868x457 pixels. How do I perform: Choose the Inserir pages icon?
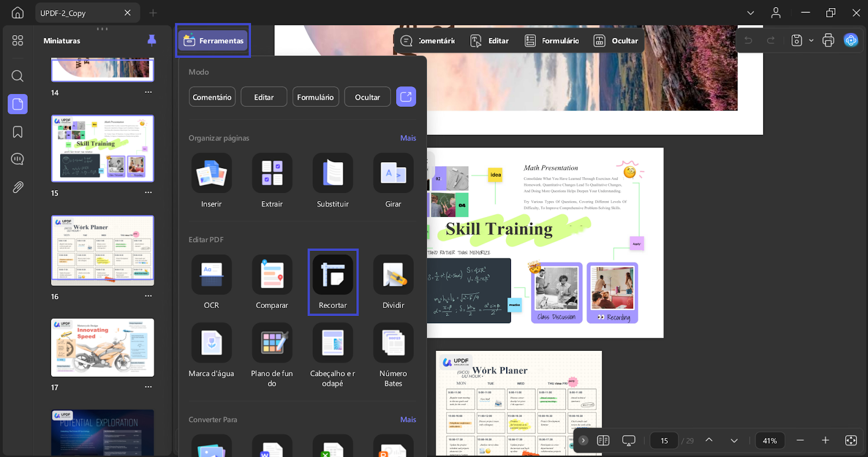(x=212, y=173)
